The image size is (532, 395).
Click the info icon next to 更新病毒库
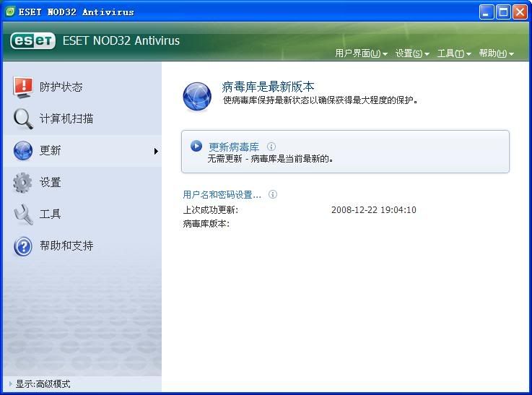(271, 147)
